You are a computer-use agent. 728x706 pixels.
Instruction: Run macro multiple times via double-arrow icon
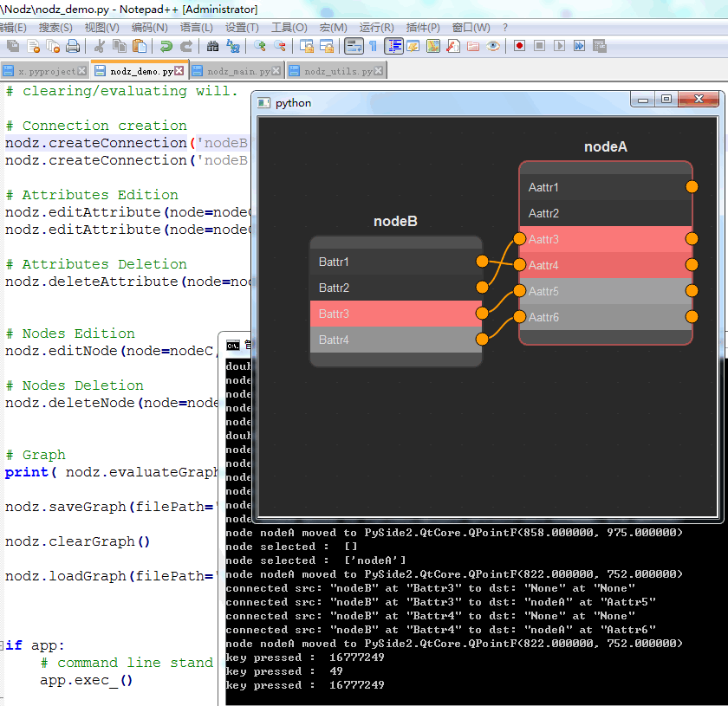point(579,46)
